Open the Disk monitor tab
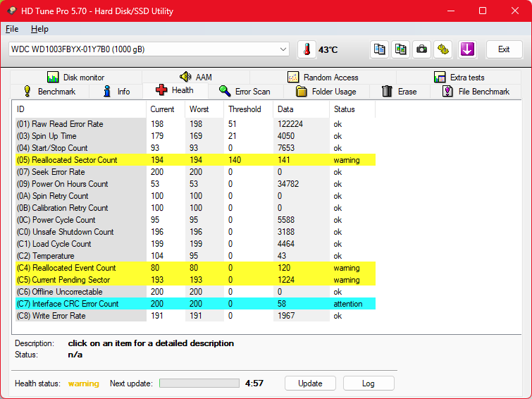This screenshot has height=399, width=532. (75, 78)
